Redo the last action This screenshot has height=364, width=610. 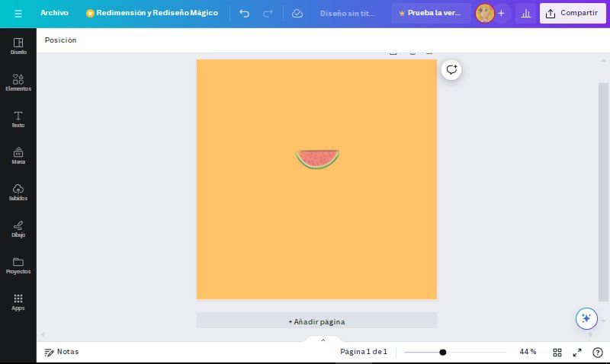[268, 14]
